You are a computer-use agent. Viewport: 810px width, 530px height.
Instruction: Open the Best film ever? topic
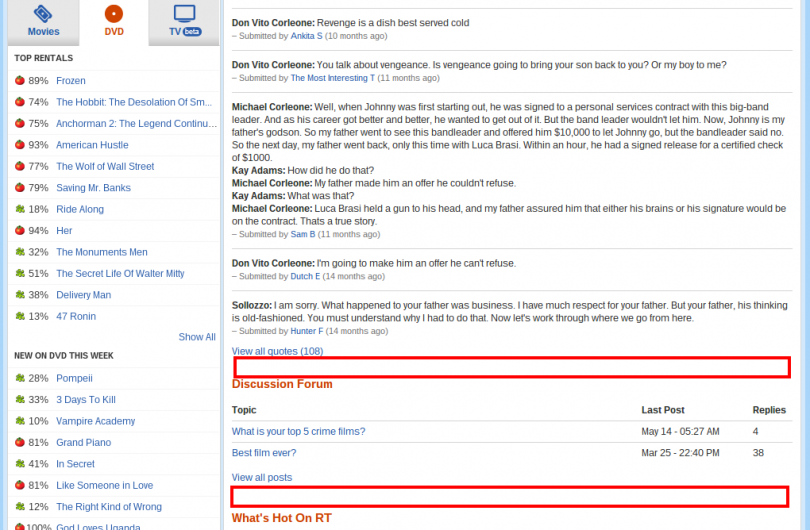point(264,453)
